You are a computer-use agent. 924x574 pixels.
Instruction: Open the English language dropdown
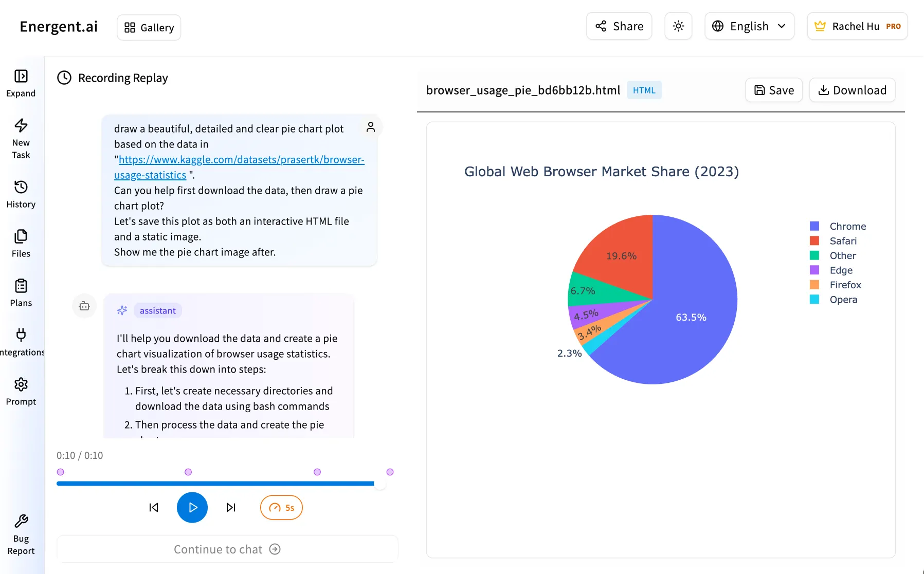coord(749,26)
